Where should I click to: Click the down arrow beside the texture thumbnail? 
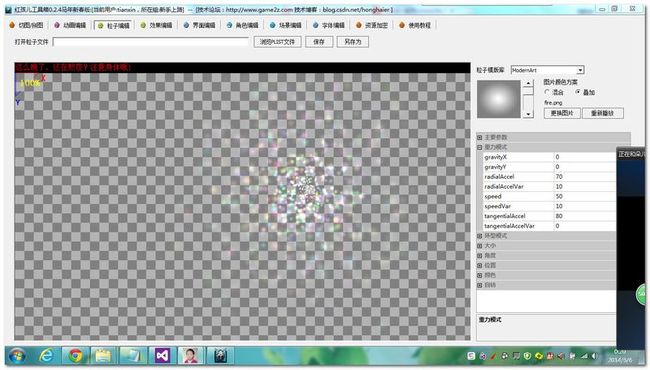pos(528,114)
